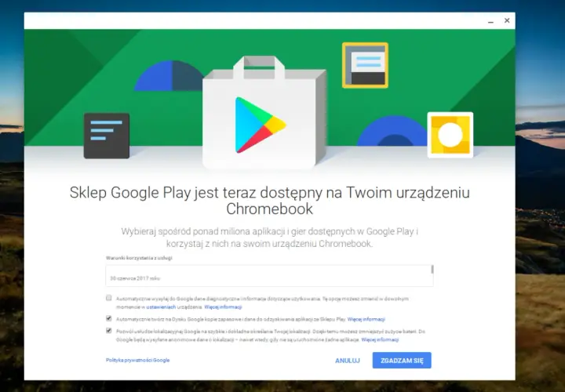The height and width of the screenshot is (392, 565).
Task: Open Więcej informacji link for location services
Action: pyautogui.click(x=380, y=339)
